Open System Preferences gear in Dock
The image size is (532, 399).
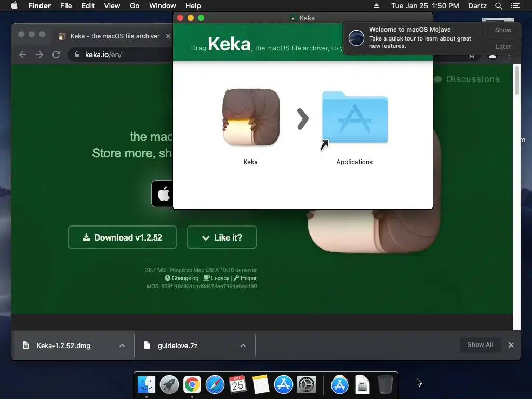pos(307,385)
